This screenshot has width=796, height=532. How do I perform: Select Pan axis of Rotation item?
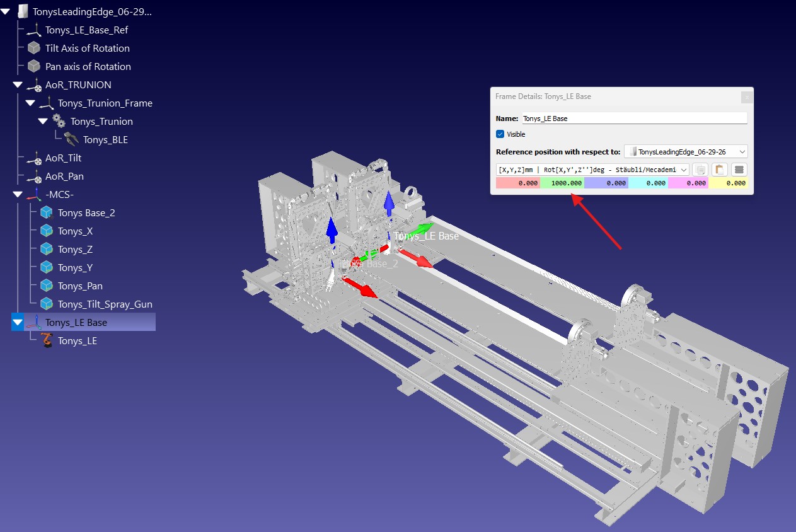[88, 66]
